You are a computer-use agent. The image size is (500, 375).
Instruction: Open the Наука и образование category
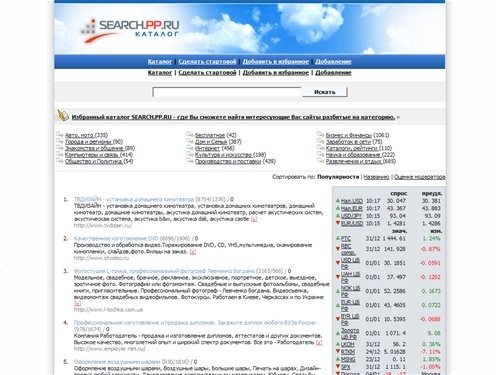click(353, 155)
